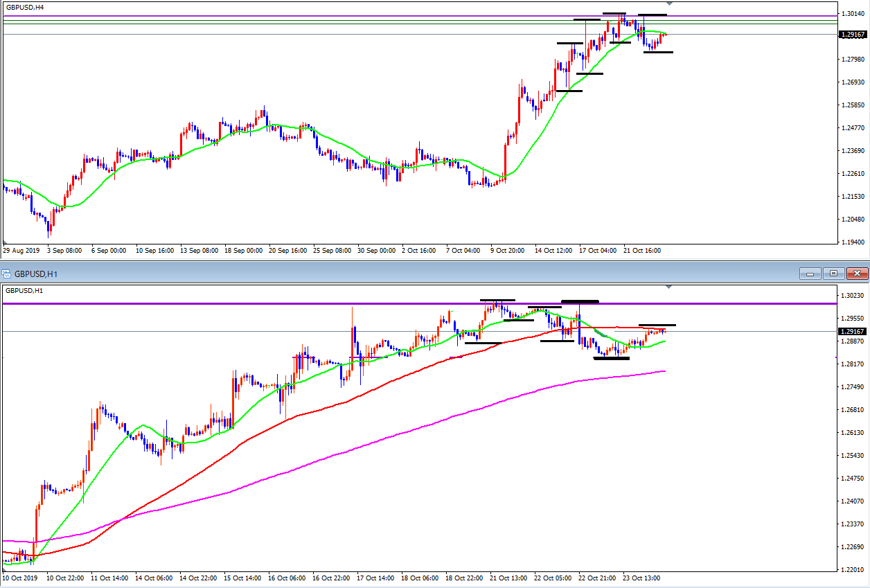This screenshot has height=588, width=870.
Task: Click the 13 Sep 08:00 time label
Action: 199,251
